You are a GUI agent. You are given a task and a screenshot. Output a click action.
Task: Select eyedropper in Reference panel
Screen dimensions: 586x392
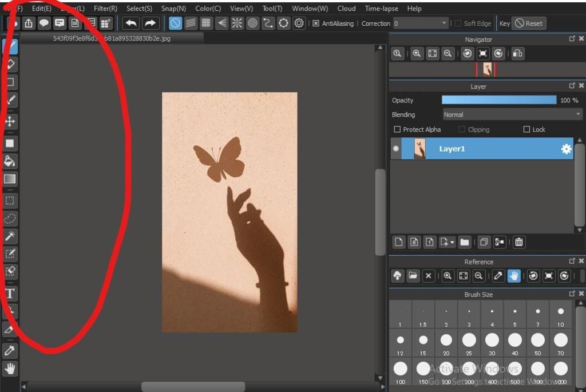498,276
